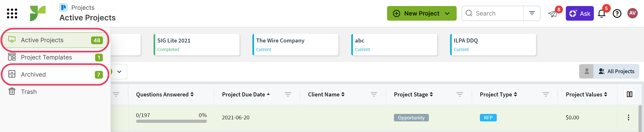Screen dimensions: 644x132
Task: Expand the dropdown chevron beside the table header
Action: [x=119, y=72]
